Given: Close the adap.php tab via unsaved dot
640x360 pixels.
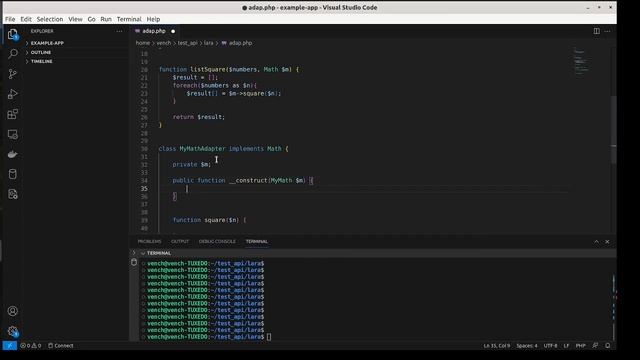Looking at the screenshot, I should click(x=173, y=31).
